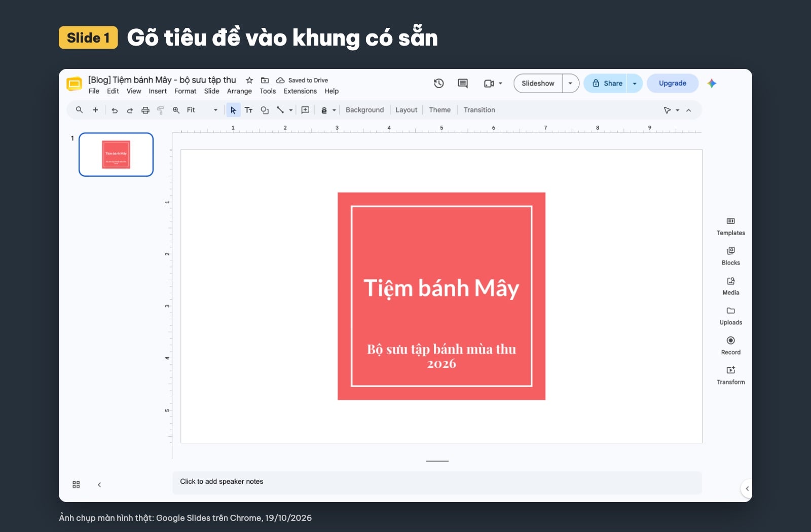Open the Templates side panel
The height and width of the screenshot is (532, 811).
pos(731,226)
